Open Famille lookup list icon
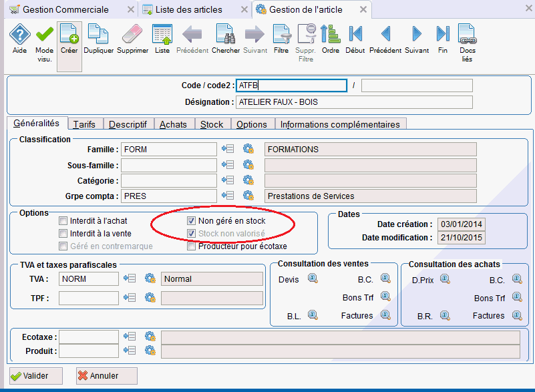 click(228, 149)
